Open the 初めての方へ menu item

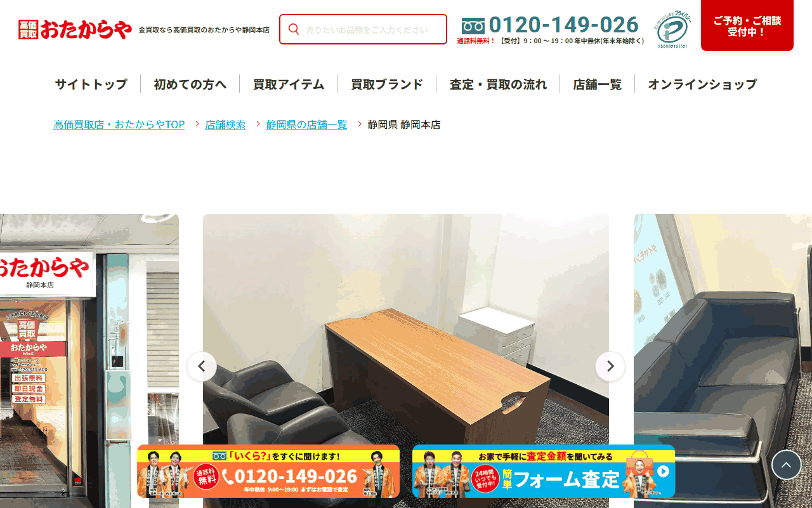click(x=190, y=84)
